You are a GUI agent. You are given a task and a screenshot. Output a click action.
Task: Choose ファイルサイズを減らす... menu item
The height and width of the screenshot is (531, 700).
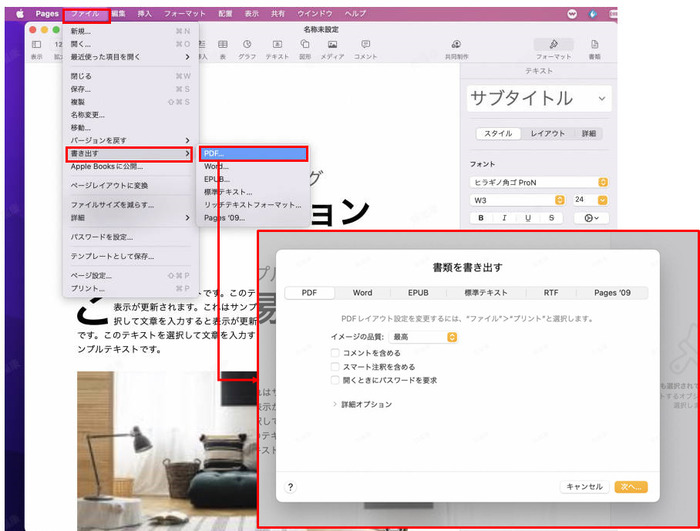[130, 205]
